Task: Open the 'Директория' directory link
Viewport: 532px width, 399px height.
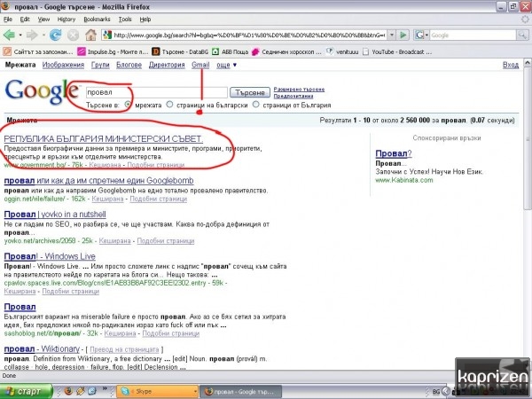Action: click(x=167, y=65)
